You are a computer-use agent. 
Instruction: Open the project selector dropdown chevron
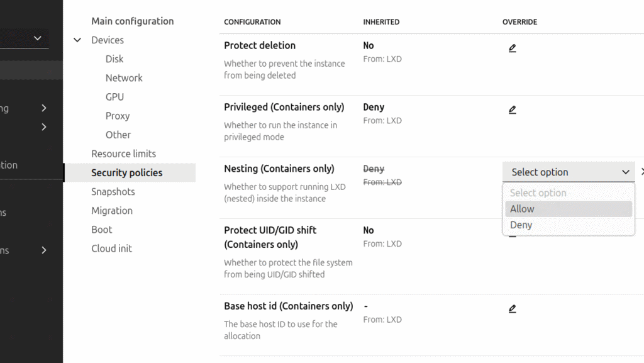click(38, 38)
